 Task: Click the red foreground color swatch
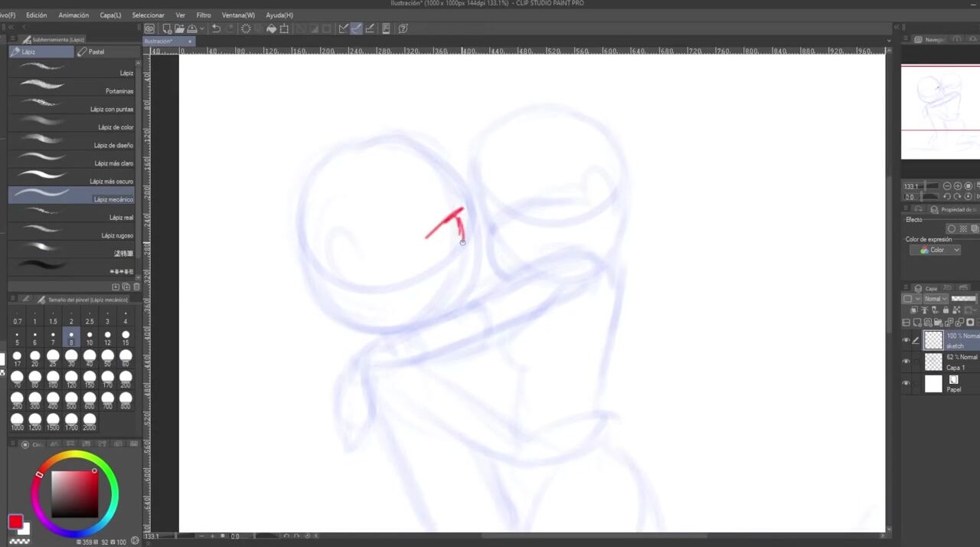[x=15, y=522]
